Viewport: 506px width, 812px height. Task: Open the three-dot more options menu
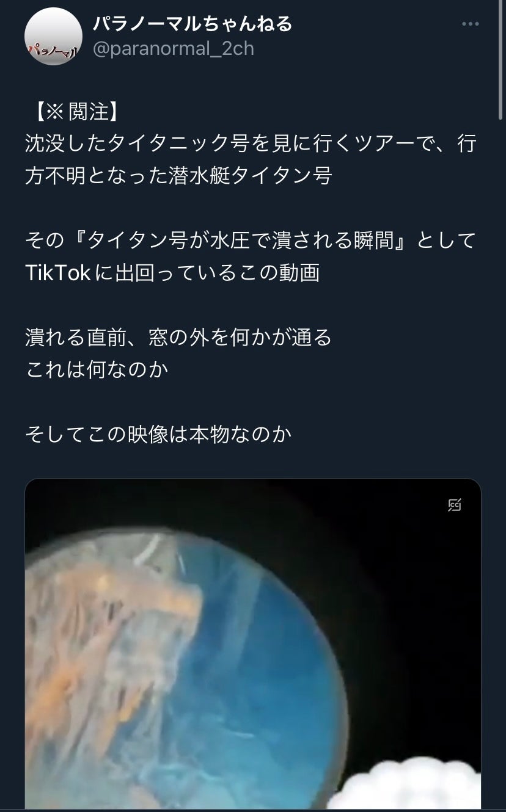coord(469,24)
